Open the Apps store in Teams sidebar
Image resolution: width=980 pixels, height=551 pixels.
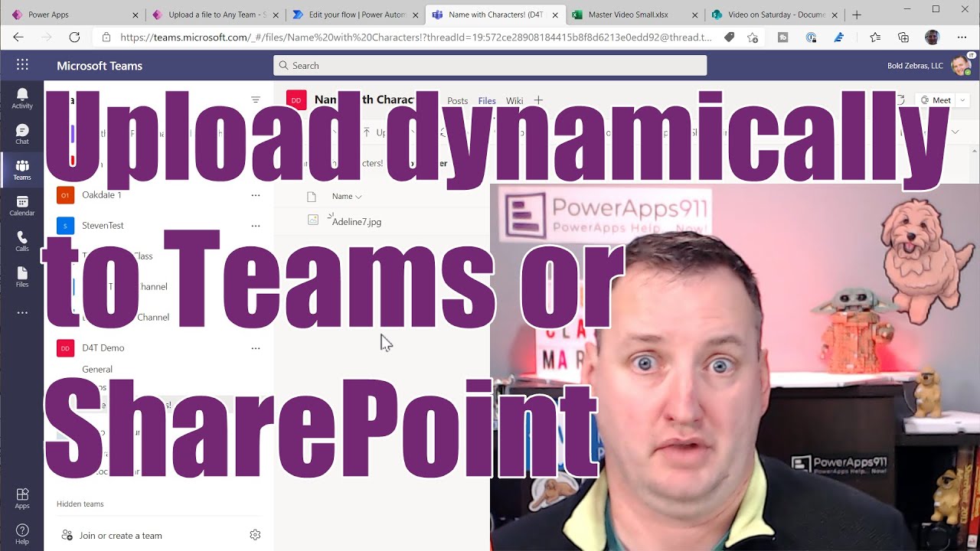pyautogui.click(x=22, y=499)
